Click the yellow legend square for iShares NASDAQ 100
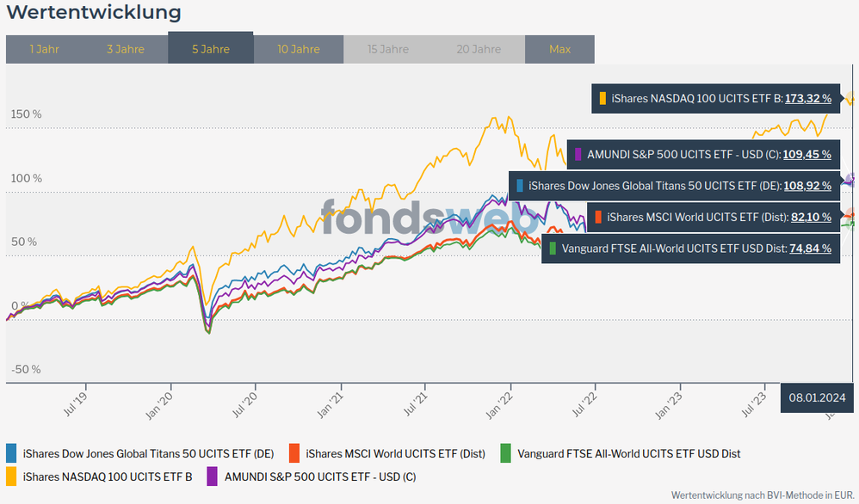The width and height of the screenshot is (859, 504). (x=12, y=476)
